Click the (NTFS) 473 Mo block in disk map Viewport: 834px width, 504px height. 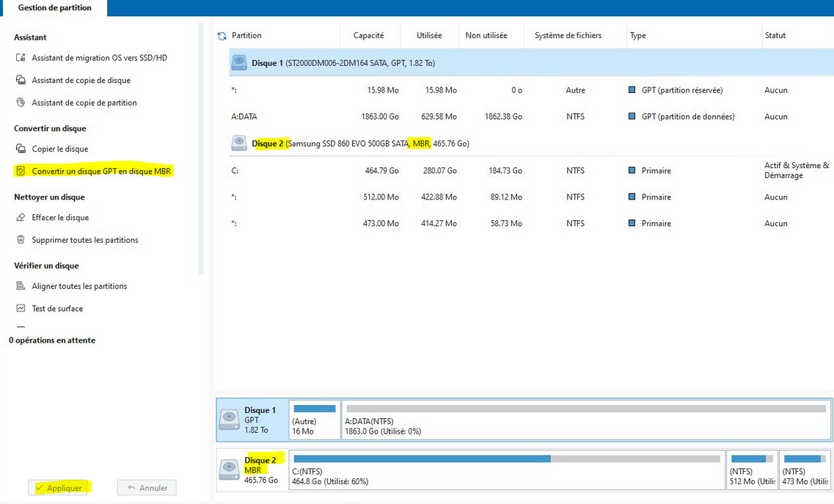point(805,470)
